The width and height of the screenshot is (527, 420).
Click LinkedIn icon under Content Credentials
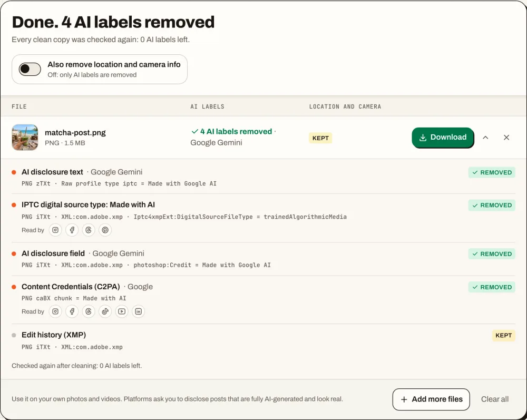tap(139, 311)
